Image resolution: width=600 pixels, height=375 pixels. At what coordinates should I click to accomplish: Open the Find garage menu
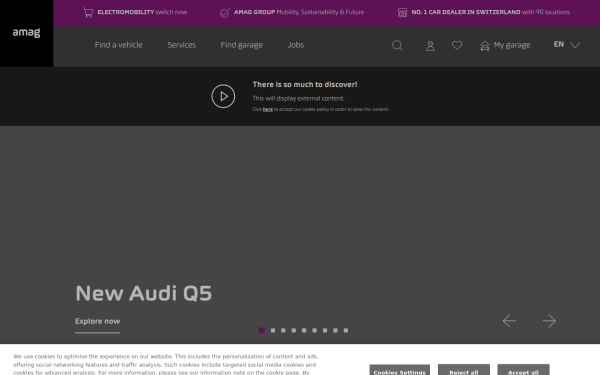click(x=241, y=45)
